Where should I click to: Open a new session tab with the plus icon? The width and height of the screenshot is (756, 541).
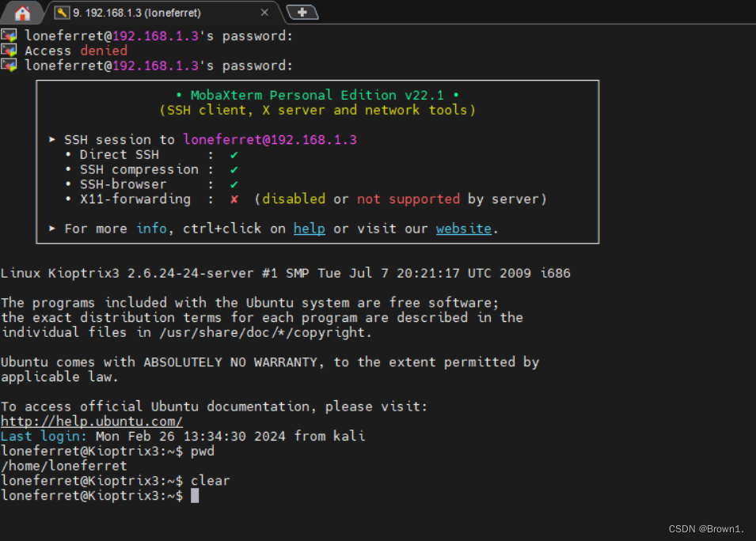[x=301, y=12]
